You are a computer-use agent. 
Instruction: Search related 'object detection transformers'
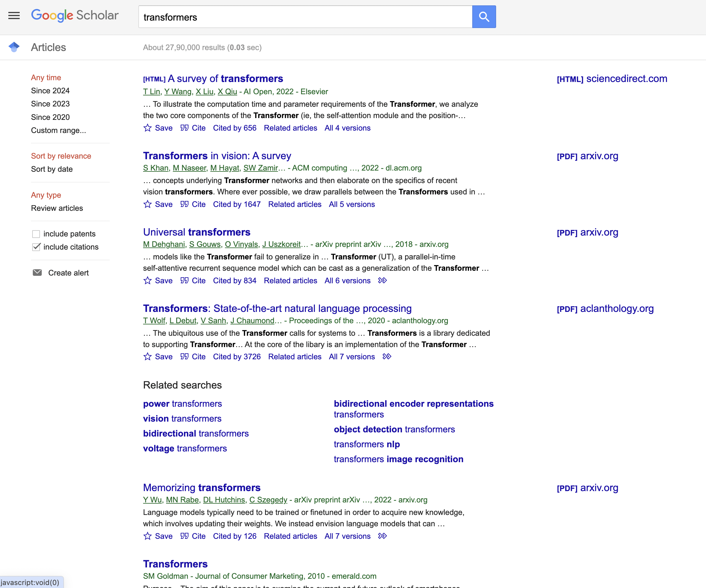pyautogui.click(x=394, y=429)
